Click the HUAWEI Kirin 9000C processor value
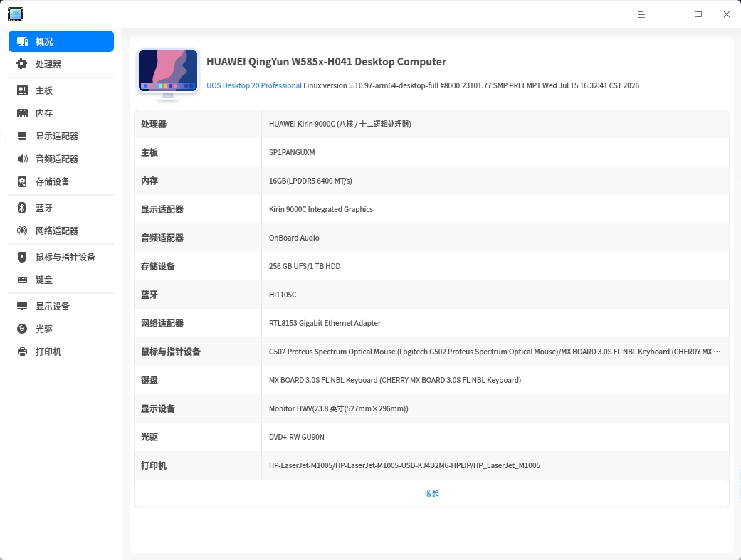The image size is (741, 560). (340, 124)
